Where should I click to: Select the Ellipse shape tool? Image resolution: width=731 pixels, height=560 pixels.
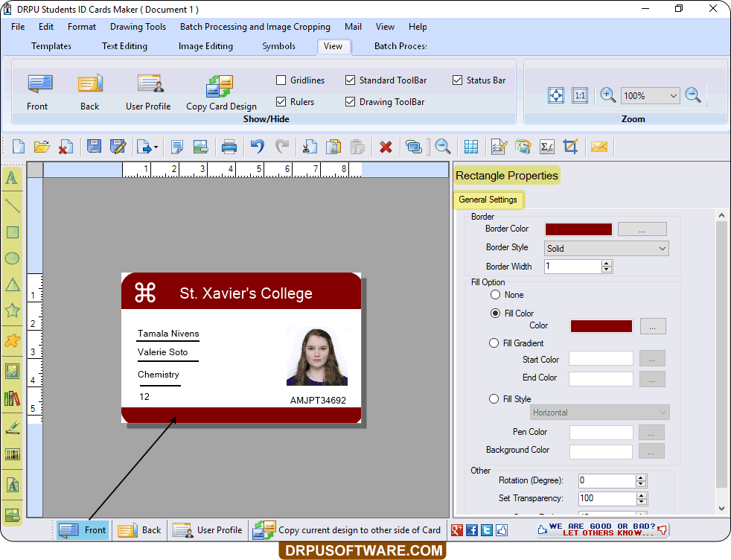coord(12,258)
